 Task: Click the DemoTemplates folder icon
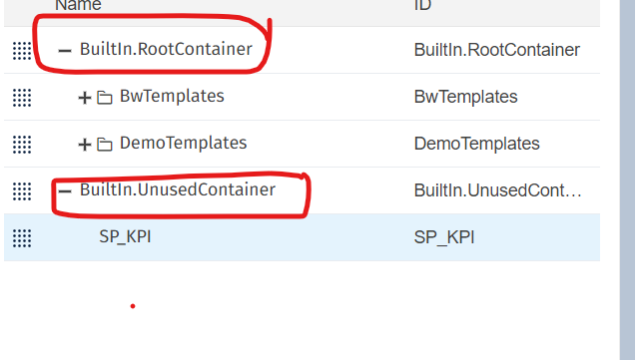[x=104, y=145]
